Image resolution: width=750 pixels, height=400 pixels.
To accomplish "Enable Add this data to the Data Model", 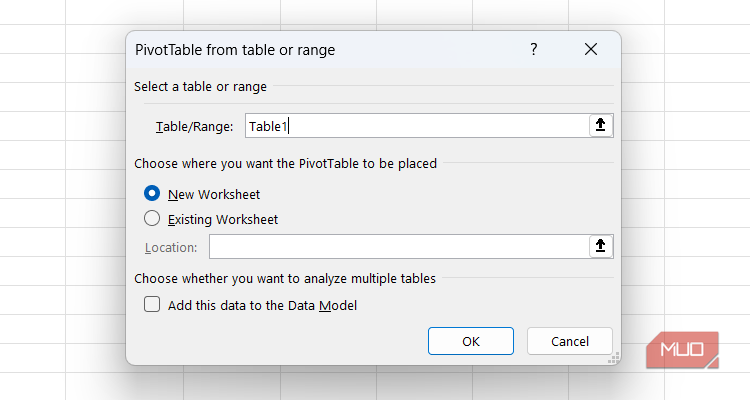I will coord(152,304).
